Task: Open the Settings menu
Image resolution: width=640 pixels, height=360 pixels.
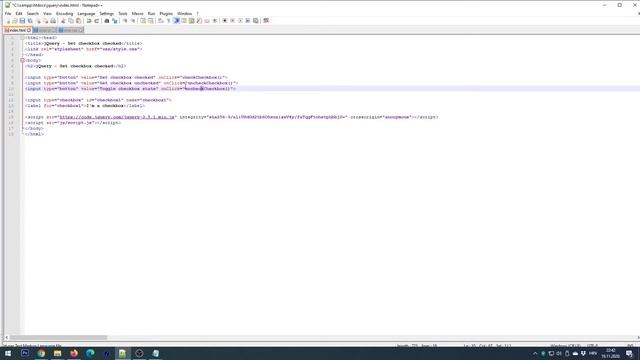Action: (107, 13)
